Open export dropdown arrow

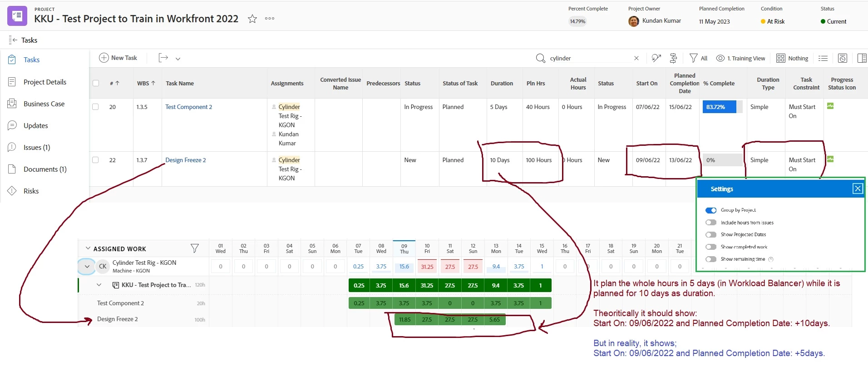(x=178, y=59)
